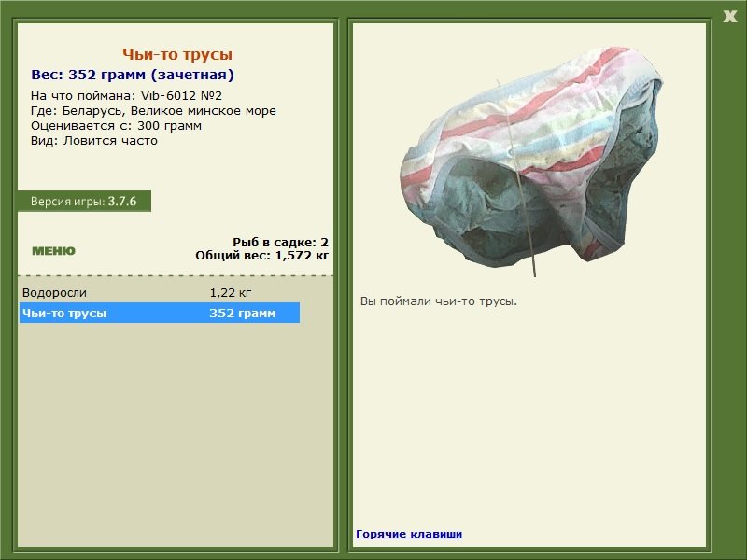Click the dashed separator above the catch list
Viewport: 747px width, 560px height.
point(176,276)
